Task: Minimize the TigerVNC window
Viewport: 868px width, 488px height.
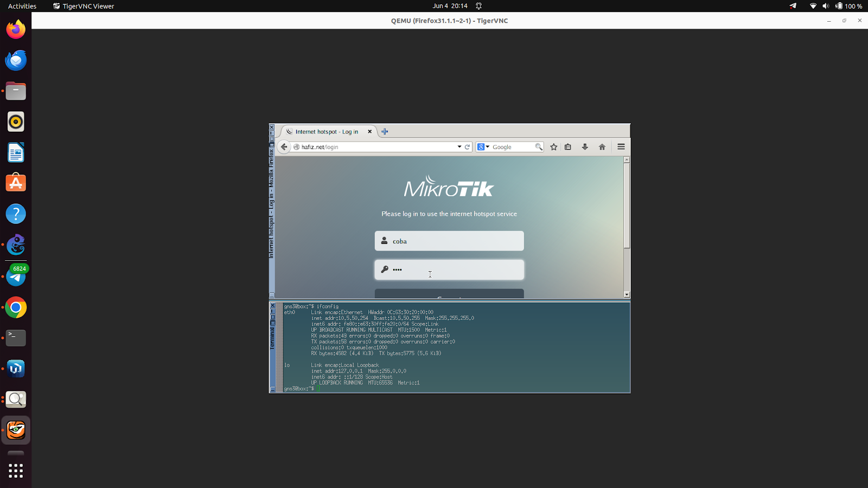Action: (829, 21)
